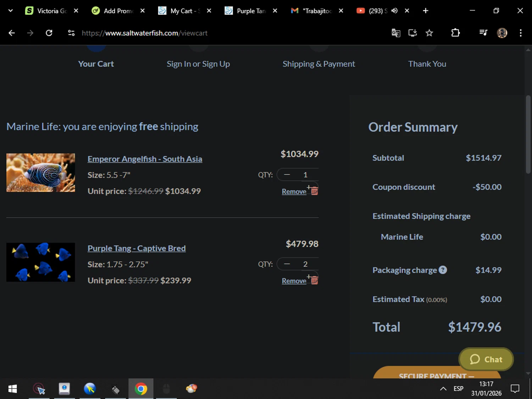The height and width of the screenshot is (399, 532).
Task: Bookmark this page with the star icon
Action: pyautogui.click(x=429, y=33)
